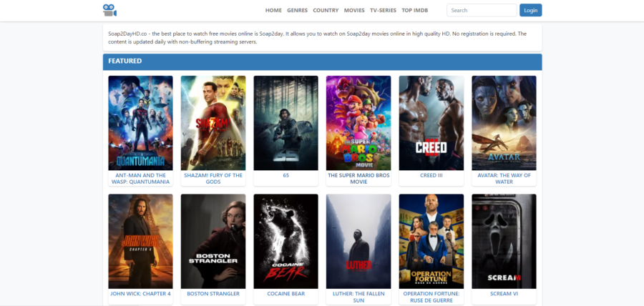This screenshot has width=644, height=306.
Task: Open the HOME menu item
Action: point(273,10)
